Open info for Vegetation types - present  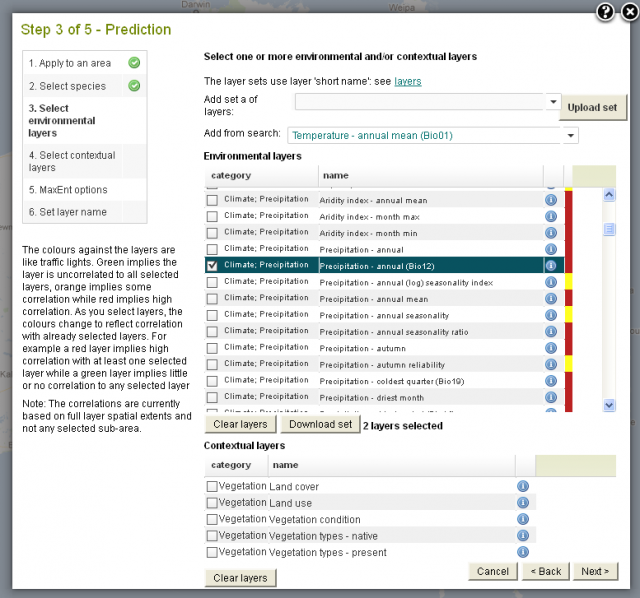tap(522, 552)
